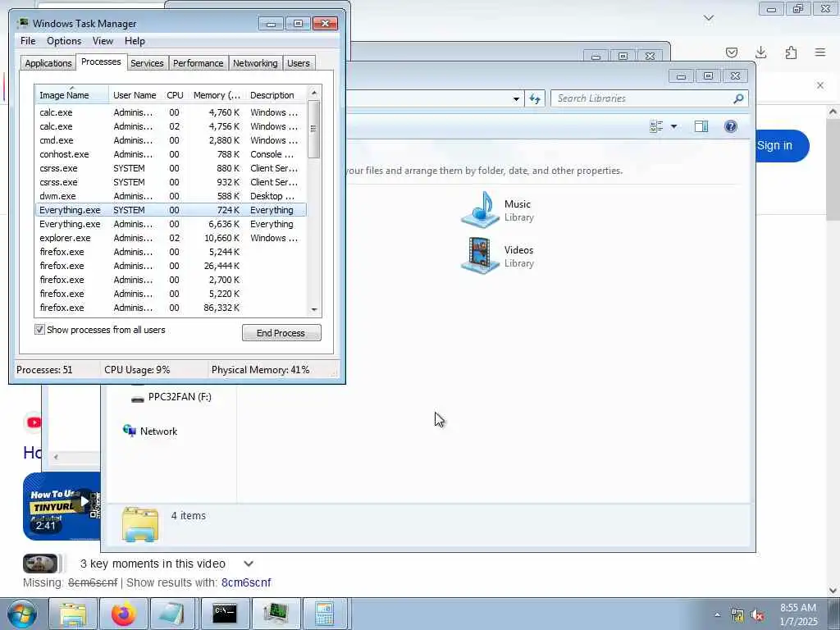Open the View menu in Task Manager

point(103,41)
